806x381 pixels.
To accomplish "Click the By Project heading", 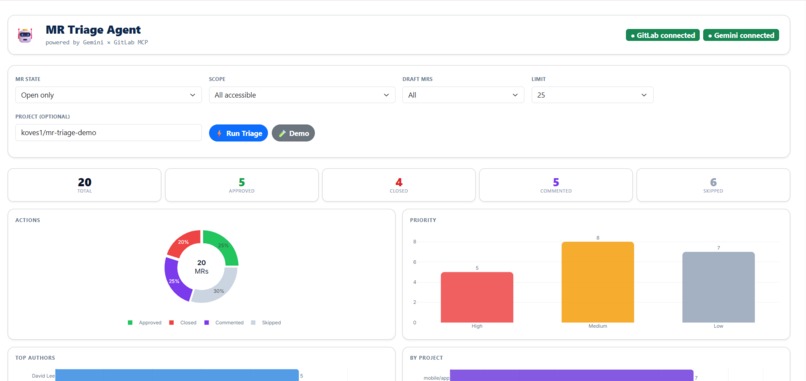I will coord(426,358).
